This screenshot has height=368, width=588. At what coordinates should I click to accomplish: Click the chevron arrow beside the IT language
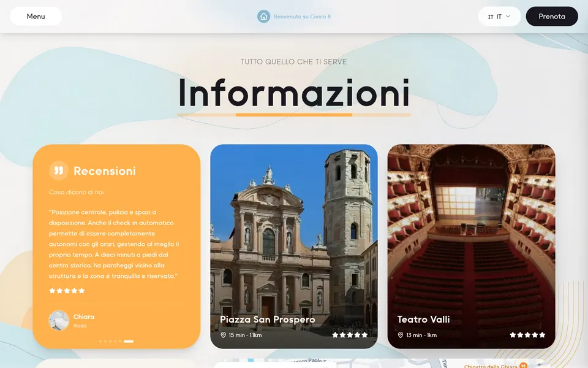(508, 17)
